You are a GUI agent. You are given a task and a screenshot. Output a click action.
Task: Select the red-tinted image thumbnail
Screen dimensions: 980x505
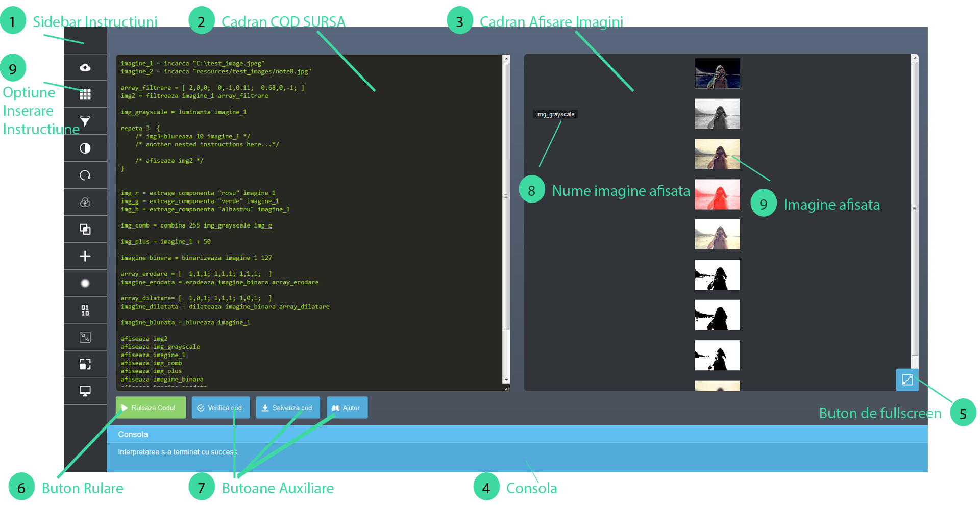[x=717, y=194]
